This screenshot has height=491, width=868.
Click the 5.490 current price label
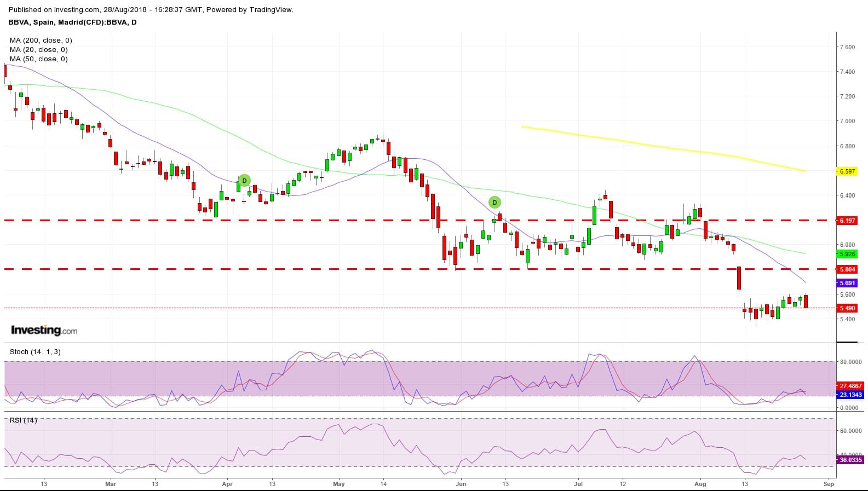847,308
